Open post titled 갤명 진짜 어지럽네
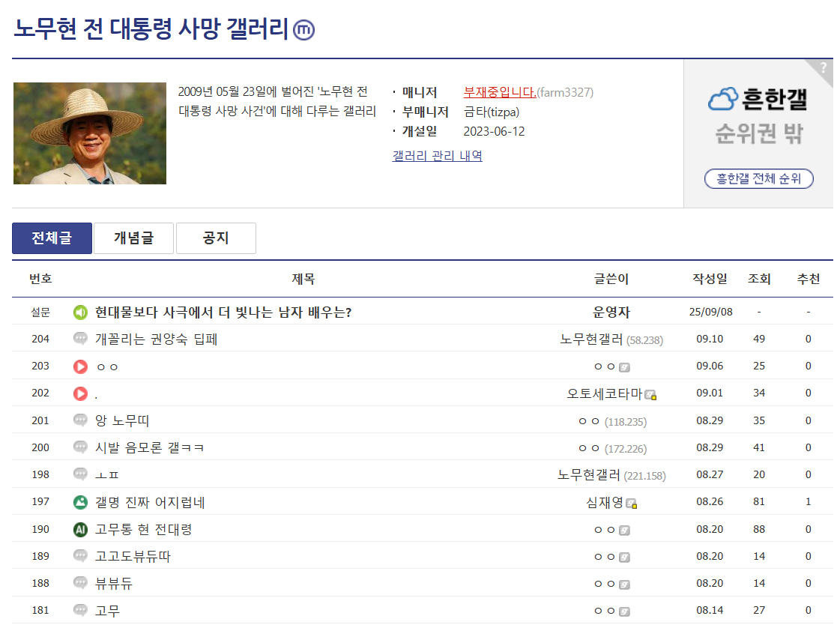This screenshot has height=628, width=840. [x=150, y=503]
